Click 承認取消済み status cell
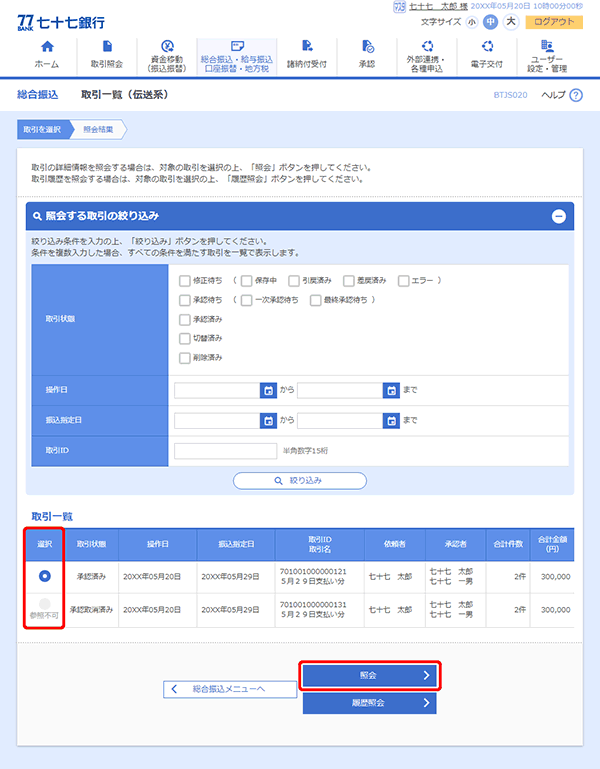This screenshot has width=600, height=769. point(91,610)
